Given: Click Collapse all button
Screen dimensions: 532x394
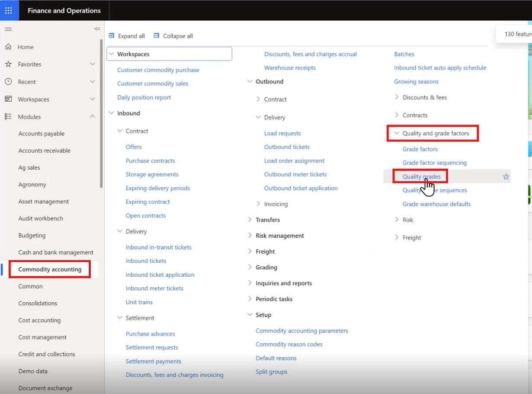Looking at the screenshot, I should (x=173, y=36).
